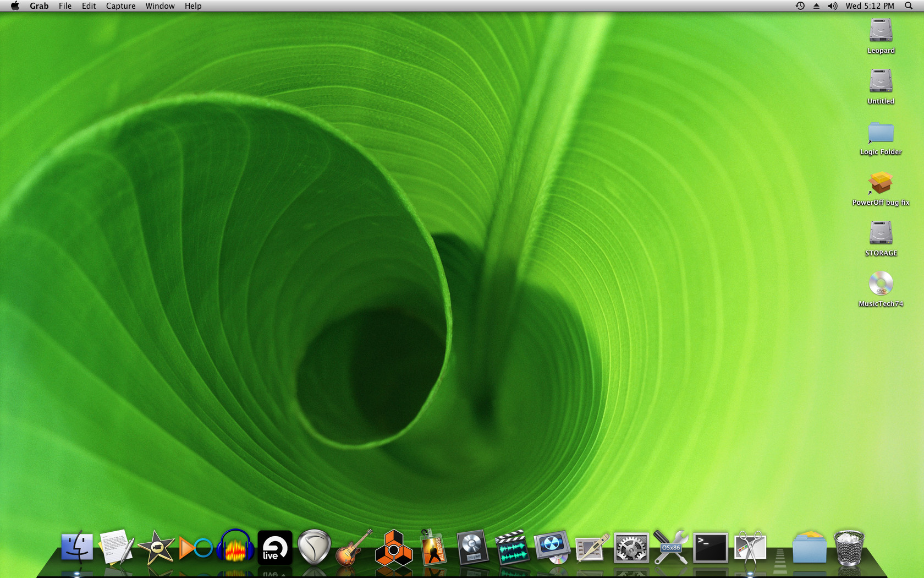The width and height of the screenshot is (924, 578).
Task: Open System Preferences gear icon
Action: click(631, 548)
